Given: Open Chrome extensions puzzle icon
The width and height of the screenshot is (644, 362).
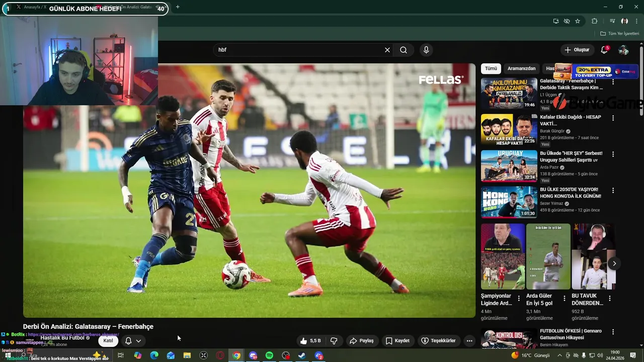Looking at the screenshot, I should click(595, 21).
